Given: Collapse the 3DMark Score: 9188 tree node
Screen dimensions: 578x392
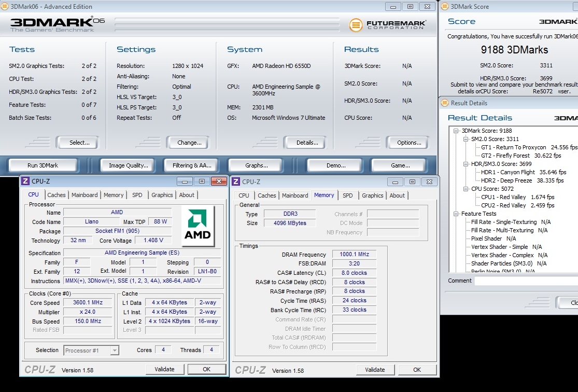Looking at the screenshot, I should click(456, 131).
